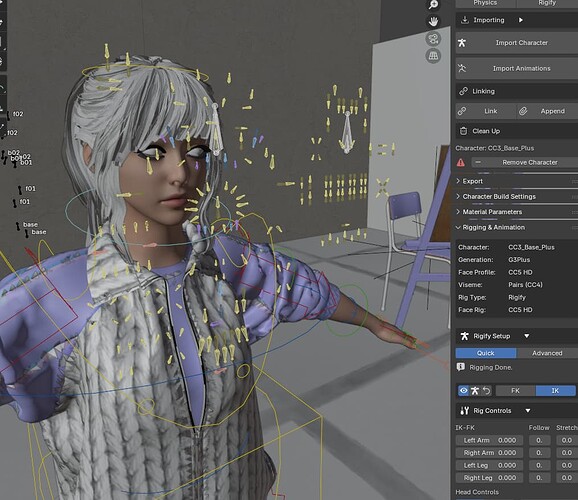Click the Rigify Setup figure icon
Viewport: 578px width, 500px height.
[464, 336]
